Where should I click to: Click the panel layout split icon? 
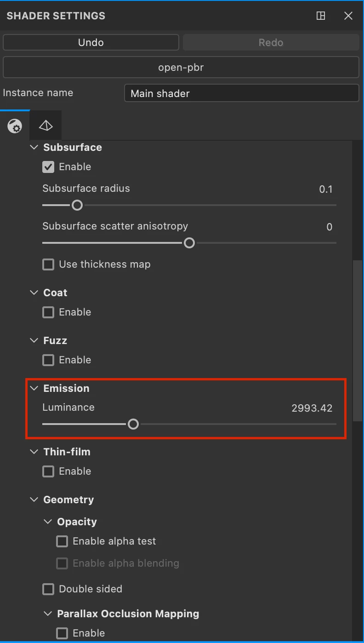[x=321, y=16]
